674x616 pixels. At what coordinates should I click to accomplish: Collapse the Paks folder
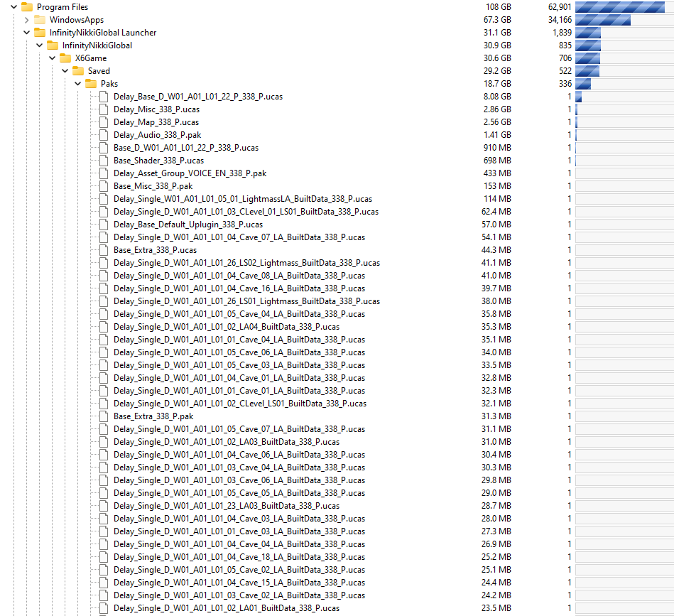coord(78,84)
